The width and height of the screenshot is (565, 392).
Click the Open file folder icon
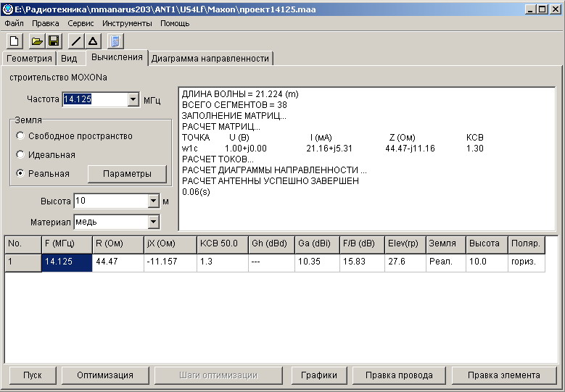point(37,41)
